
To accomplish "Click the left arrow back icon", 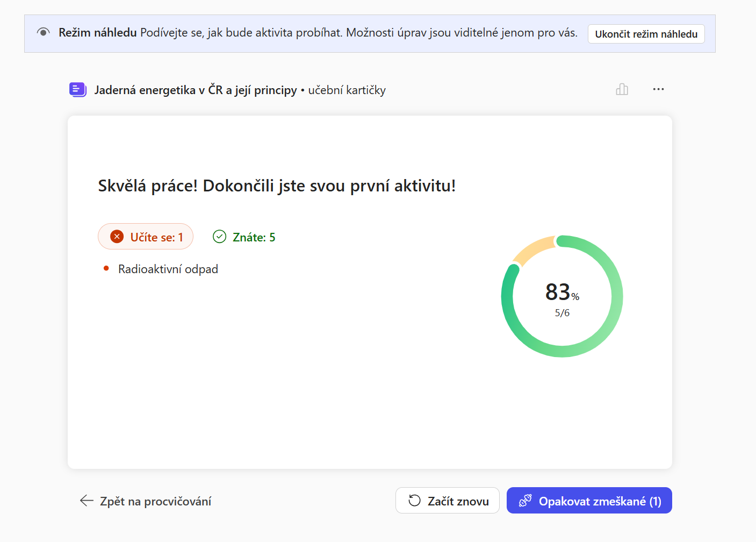I will click(87, 501).
